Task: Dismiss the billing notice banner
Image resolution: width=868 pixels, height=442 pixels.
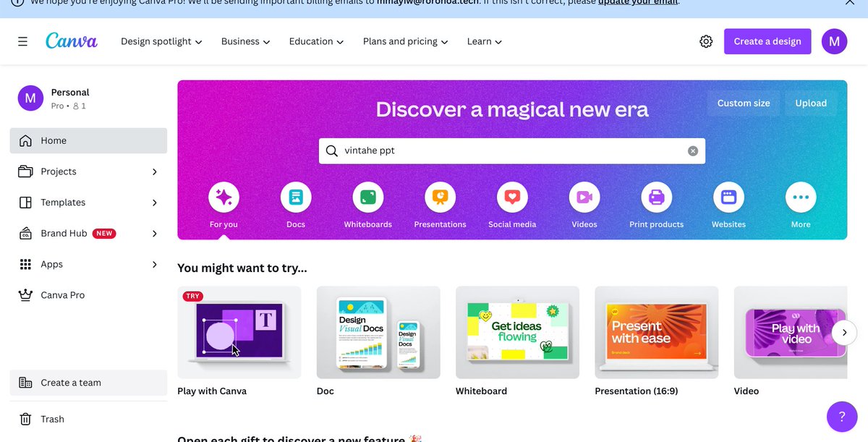Action: coord(850,2)
